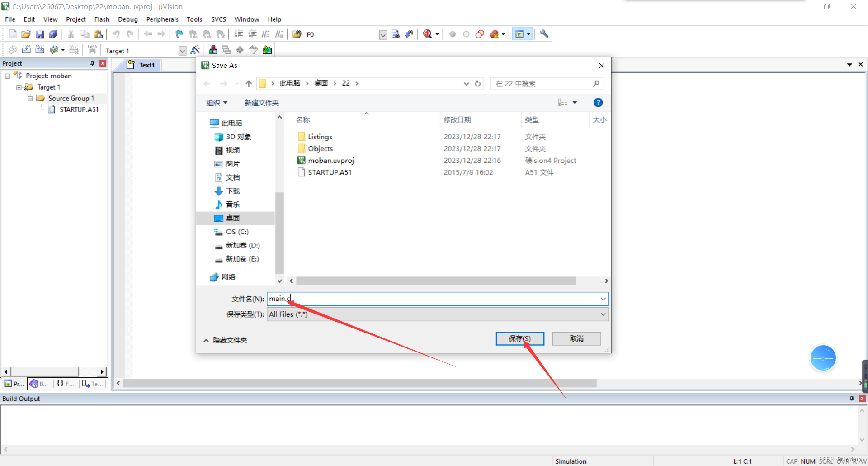The height and width of the screenshot is (466, 868).
Task: Click the Rebuild all target files icon
Action: (x=40, y=50)
